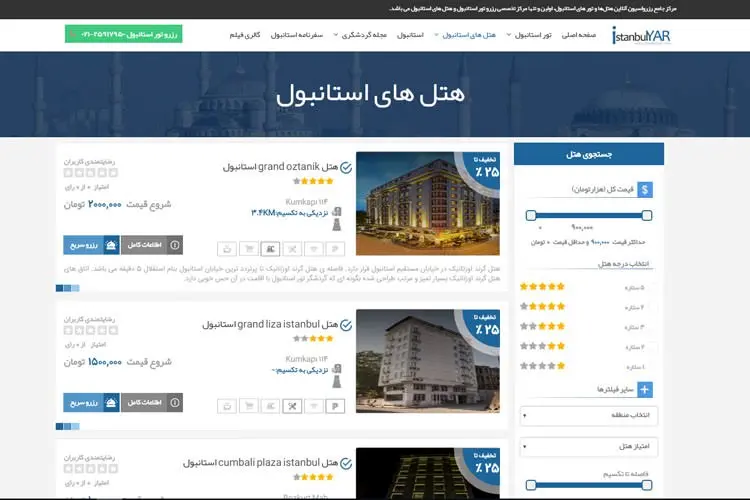Click the info circle icon on grand liza's details button
This screenshot has height=500, width=750.
(175, 402)
